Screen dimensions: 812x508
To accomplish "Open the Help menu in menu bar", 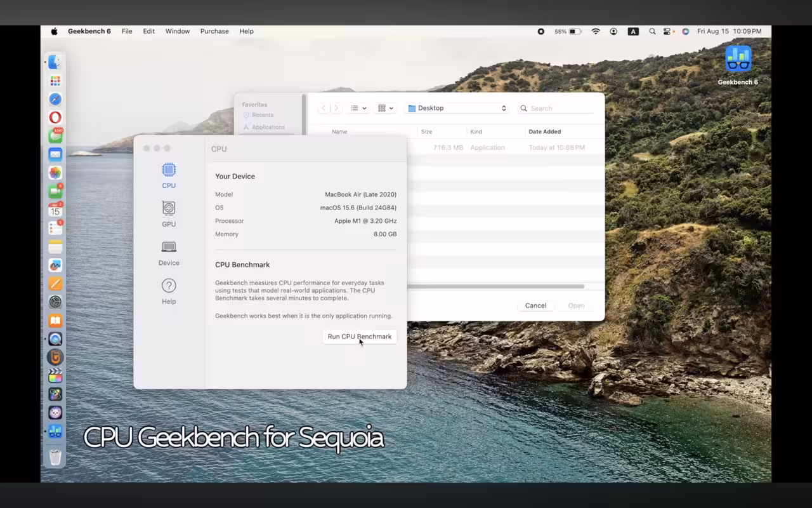I will click(x=247, y=31).
